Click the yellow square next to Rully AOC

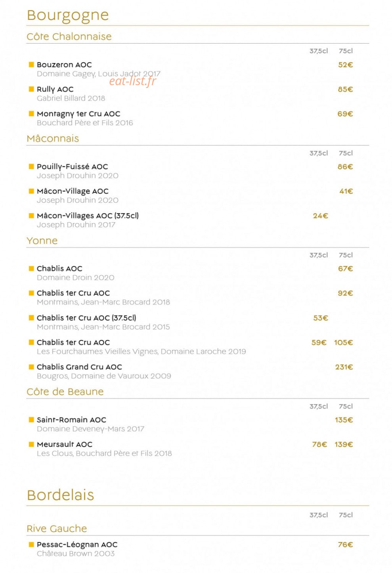pyautogui.click(x=31, y=89)
